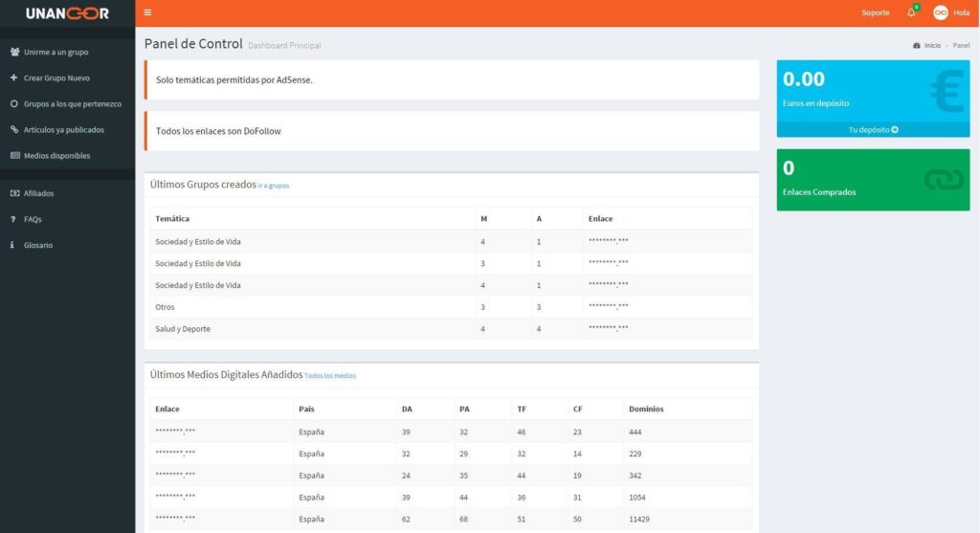The height and width of the screenshot is (533, 980).
Task: Click the 11429 domains value
Action: 638,520
